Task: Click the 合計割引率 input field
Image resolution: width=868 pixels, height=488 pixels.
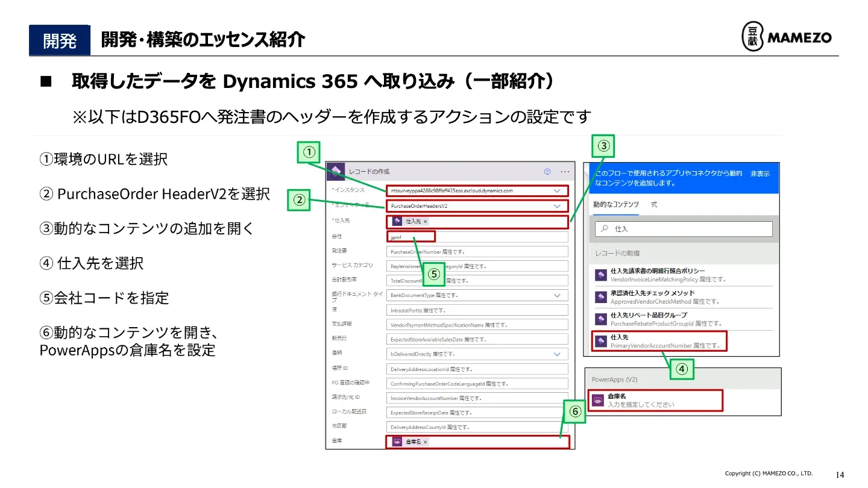Action: click(x=477, y=281)
